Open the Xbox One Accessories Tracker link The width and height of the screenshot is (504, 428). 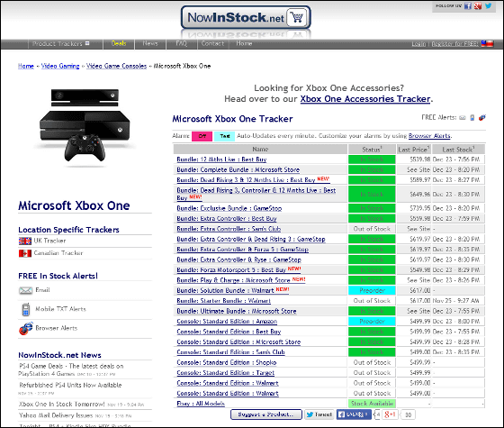pos(365,99)
